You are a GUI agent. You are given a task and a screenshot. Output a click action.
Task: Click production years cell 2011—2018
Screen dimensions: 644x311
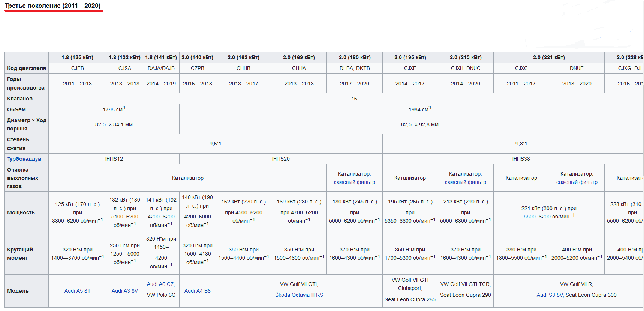click(77, 84)
